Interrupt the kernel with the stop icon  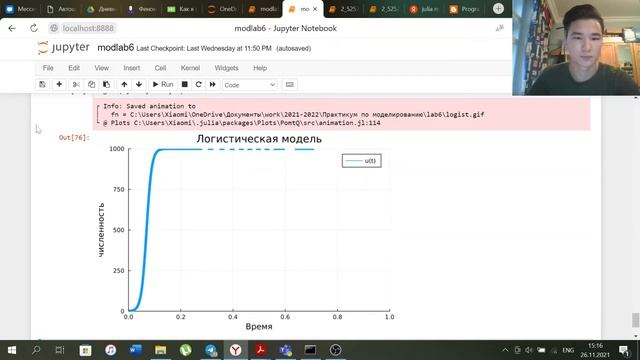pos(184,84)
